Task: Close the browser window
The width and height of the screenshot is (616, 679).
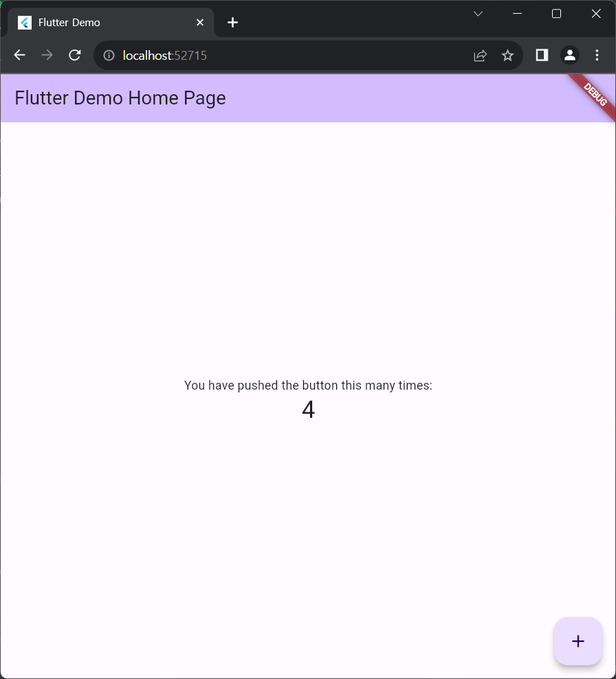Action: pos(596,14)
